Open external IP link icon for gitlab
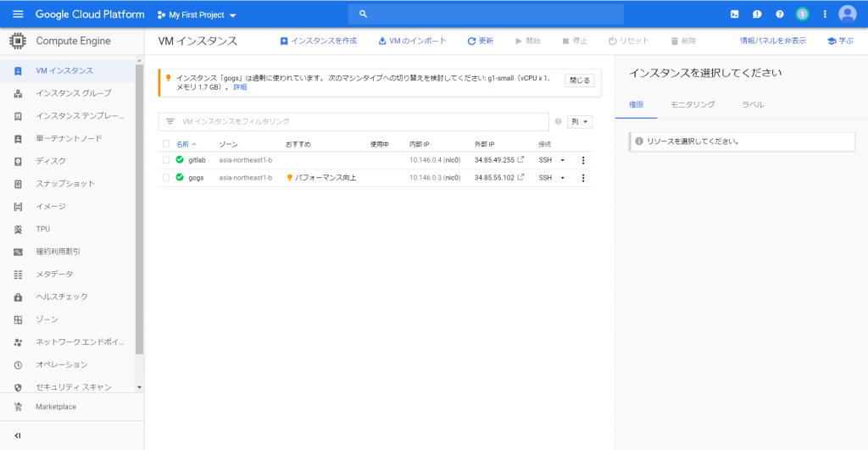This screenshot has height=450, width=868. point(520,160)
